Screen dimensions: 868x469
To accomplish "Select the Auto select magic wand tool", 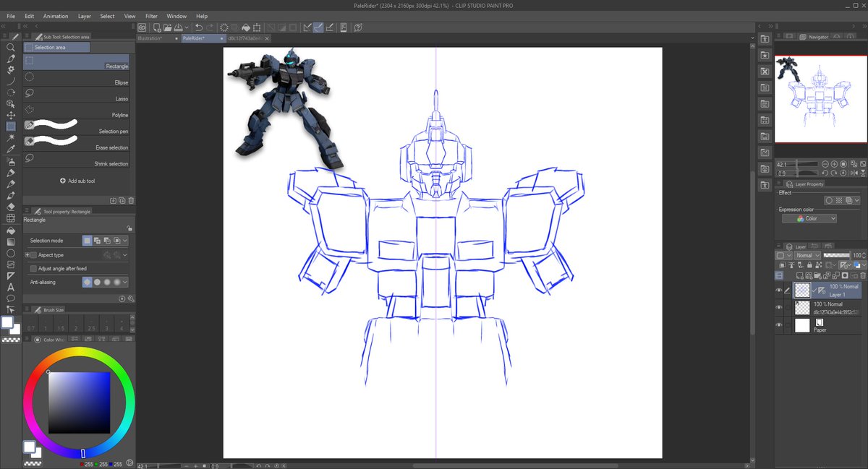I will tap(11, 137).
